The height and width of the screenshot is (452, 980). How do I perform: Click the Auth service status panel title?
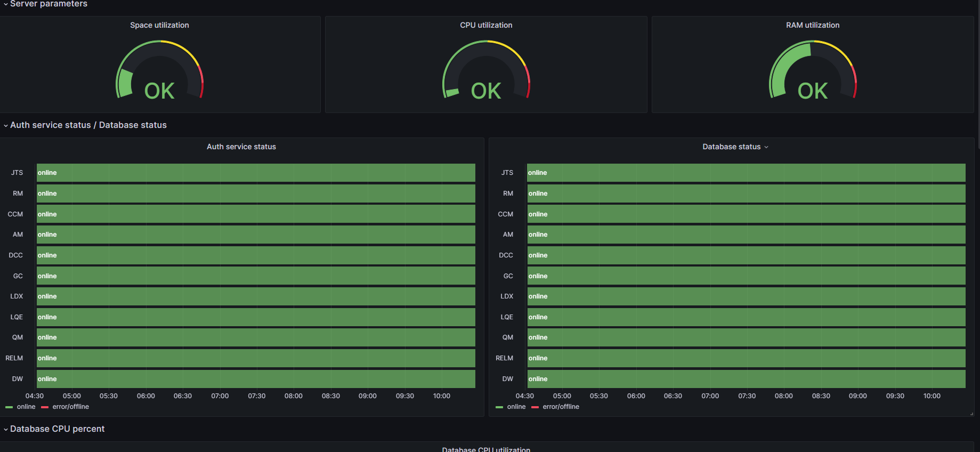click(x=241, y=147)
